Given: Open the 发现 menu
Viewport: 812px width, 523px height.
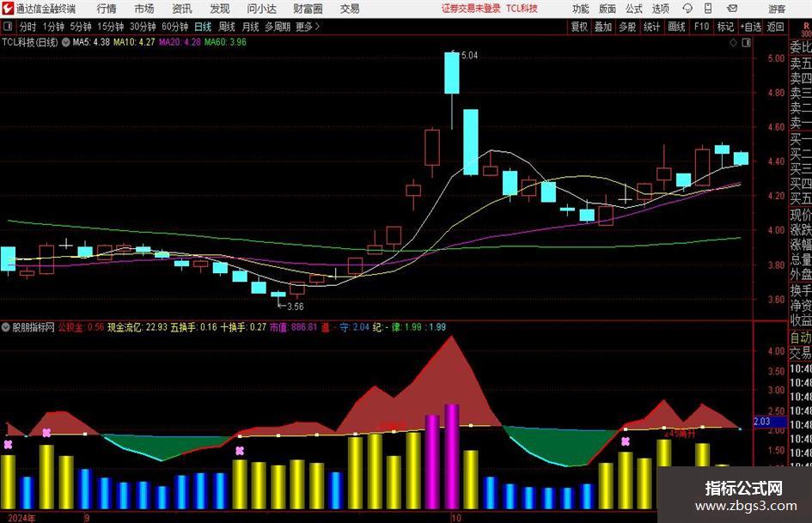Looking at the screenshot, I should point(220,9).
